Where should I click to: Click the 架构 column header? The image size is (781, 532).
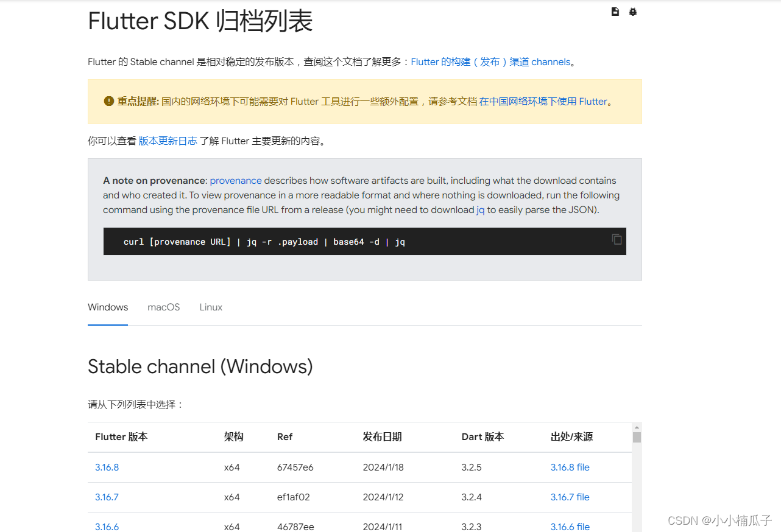pos(233,437)
